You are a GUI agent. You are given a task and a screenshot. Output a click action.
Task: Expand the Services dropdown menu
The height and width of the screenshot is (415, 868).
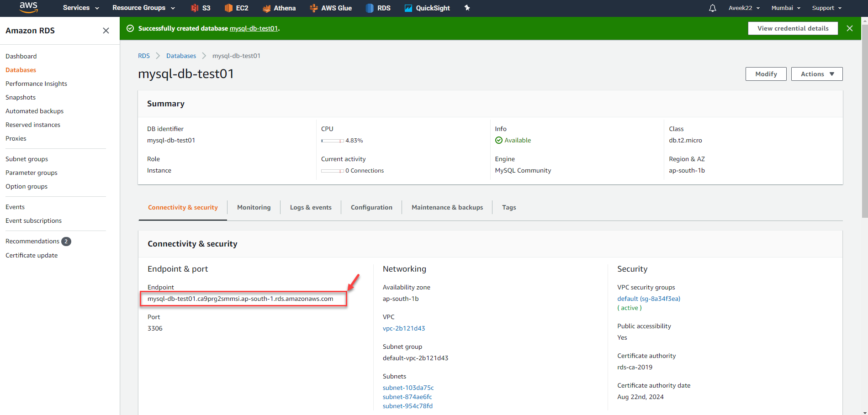tap(81, 8)
